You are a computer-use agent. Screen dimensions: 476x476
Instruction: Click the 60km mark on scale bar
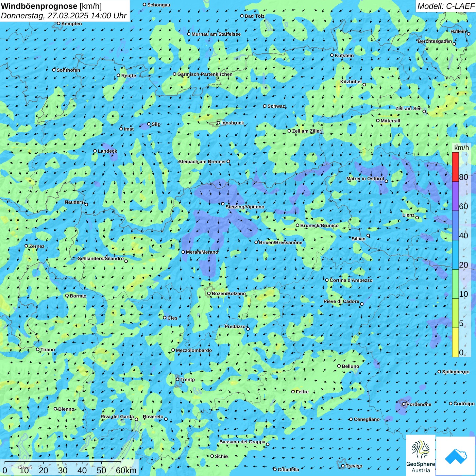tap(126, 470)
